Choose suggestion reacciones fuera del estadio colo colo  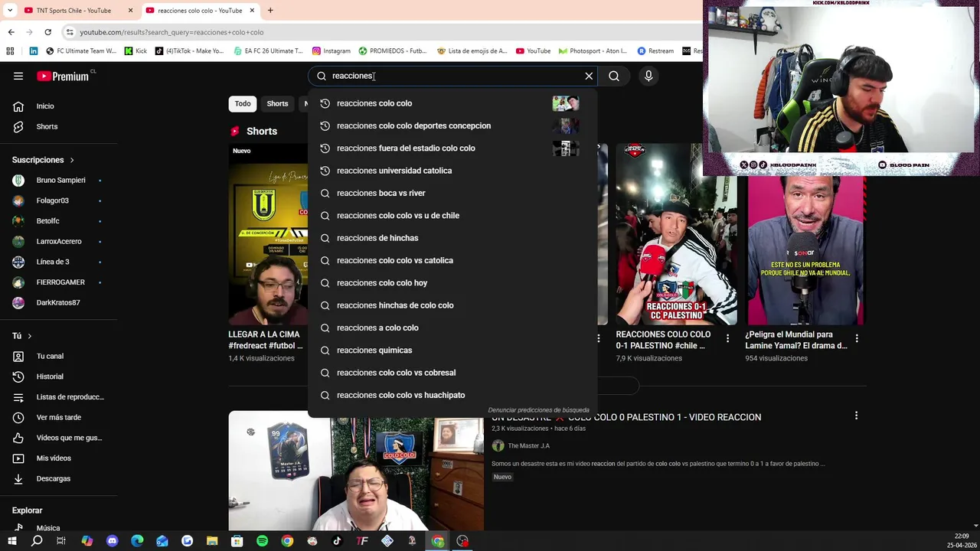(452, 148)
